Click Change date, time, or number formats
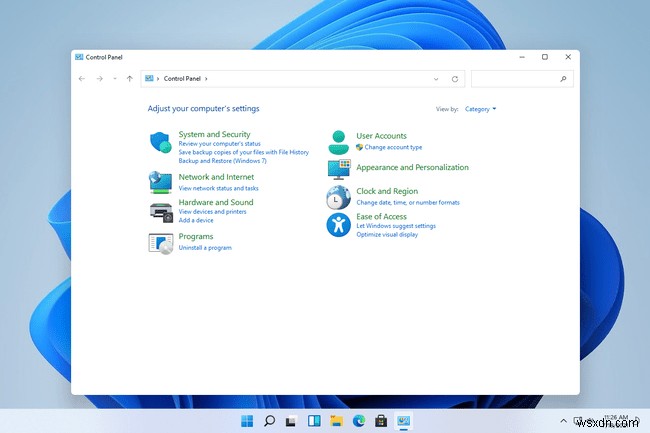This screenshot has height=433, width=650. (408, 203)
